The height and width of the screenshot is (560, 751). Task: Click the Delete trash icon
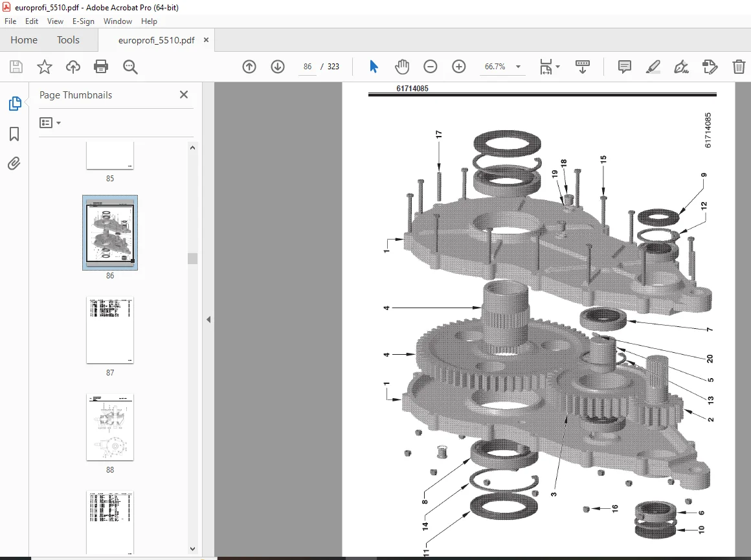point(739,67)
